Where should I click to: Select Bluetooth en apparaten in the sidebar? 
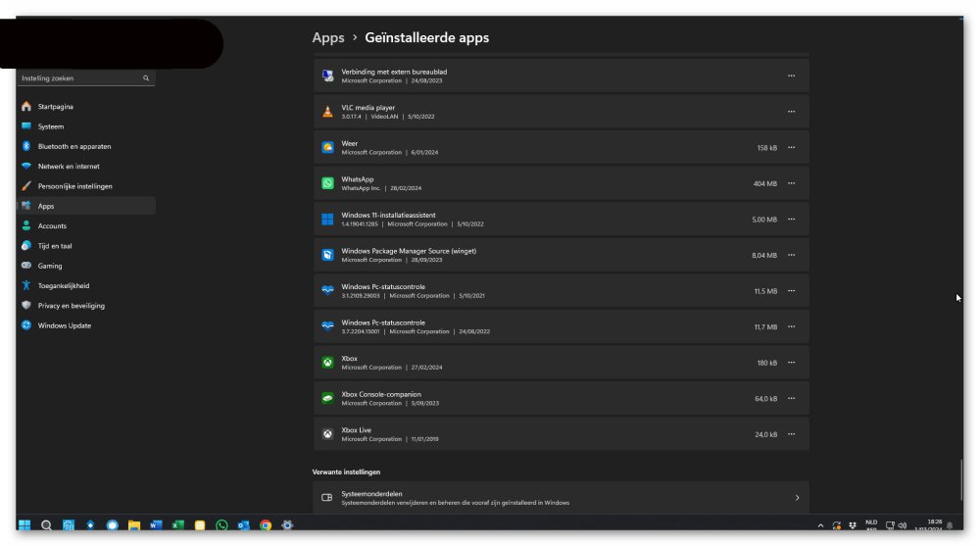click(x=74, y=146)
